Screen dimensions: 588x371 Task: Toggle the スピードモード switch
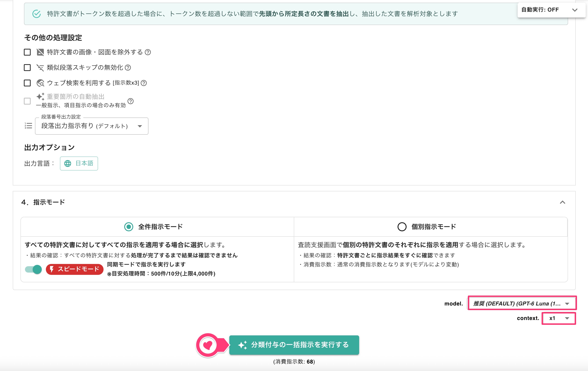33,269
